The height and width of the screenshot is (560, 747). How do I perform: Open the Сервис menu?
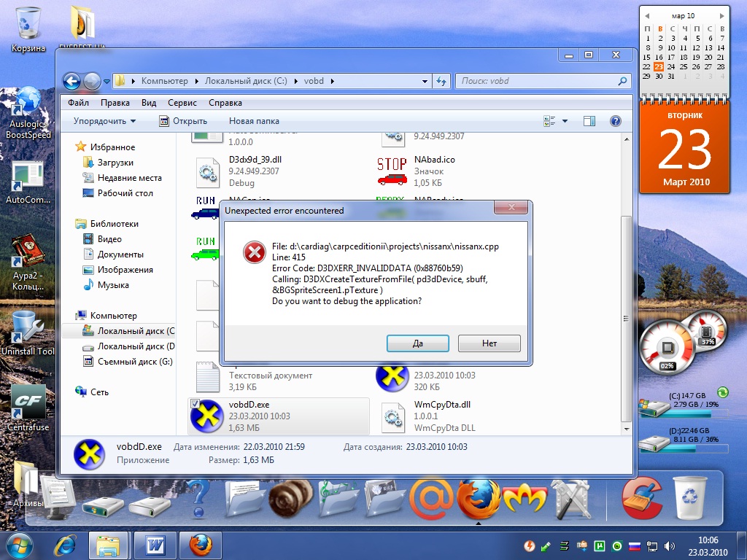click(182, 103)
